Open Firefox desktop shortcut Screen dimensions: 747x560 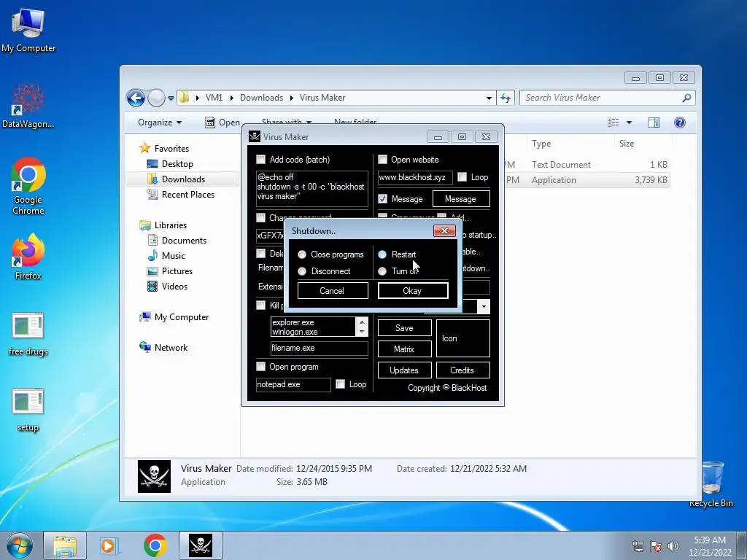click(28, 256)
